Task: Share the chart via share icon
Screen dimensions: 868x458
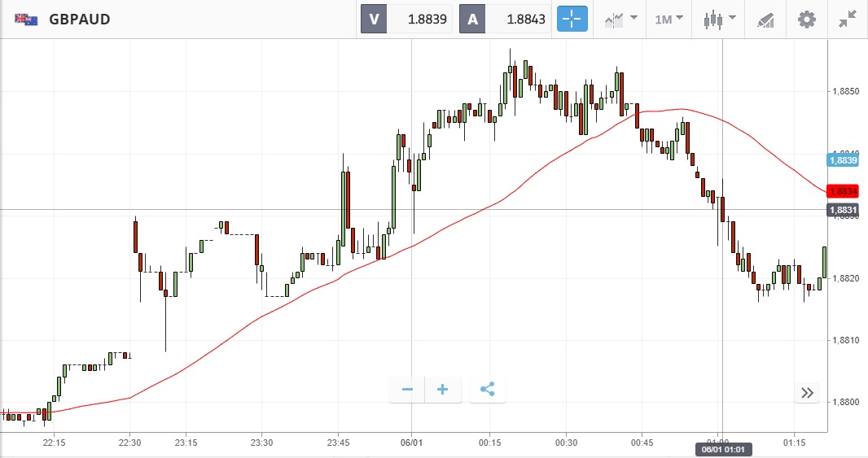Action: [x=487, y=390]
